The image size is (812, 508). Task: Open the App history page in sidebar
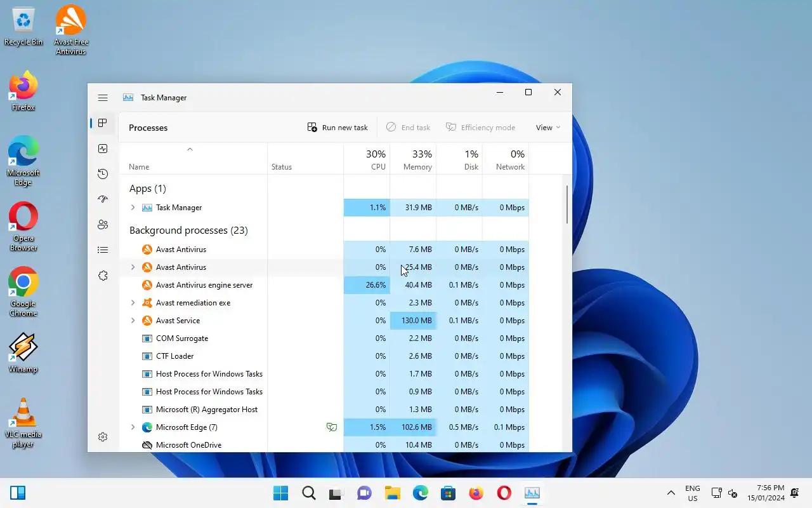(x=103, y=174)
